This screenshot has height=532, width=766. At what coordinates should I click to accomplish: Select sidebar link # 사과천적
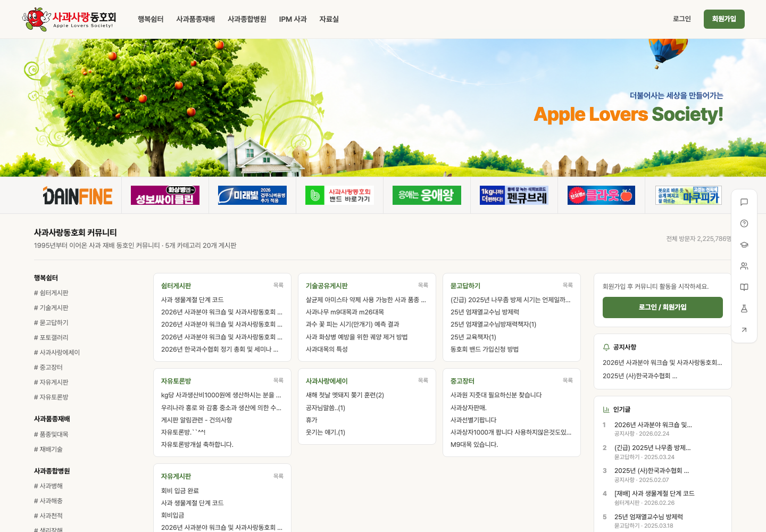click(48, 516)
